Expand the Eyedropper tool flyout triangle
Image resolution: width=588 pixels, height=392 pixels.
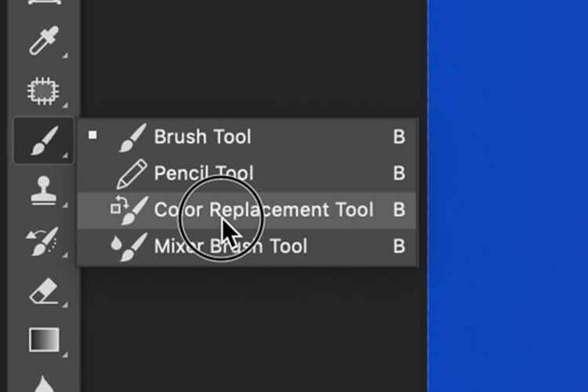(x=66, y=53)
